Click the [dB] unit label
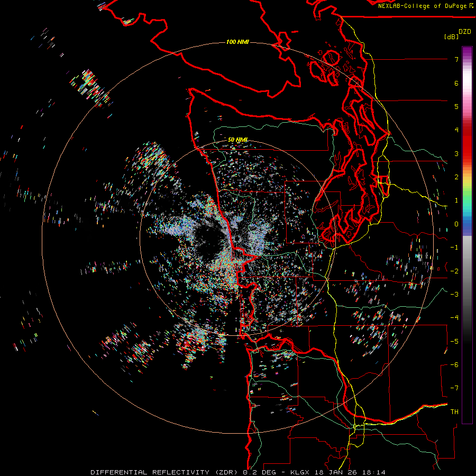Viewport: 476px width, 476px height. click(452, 36)
